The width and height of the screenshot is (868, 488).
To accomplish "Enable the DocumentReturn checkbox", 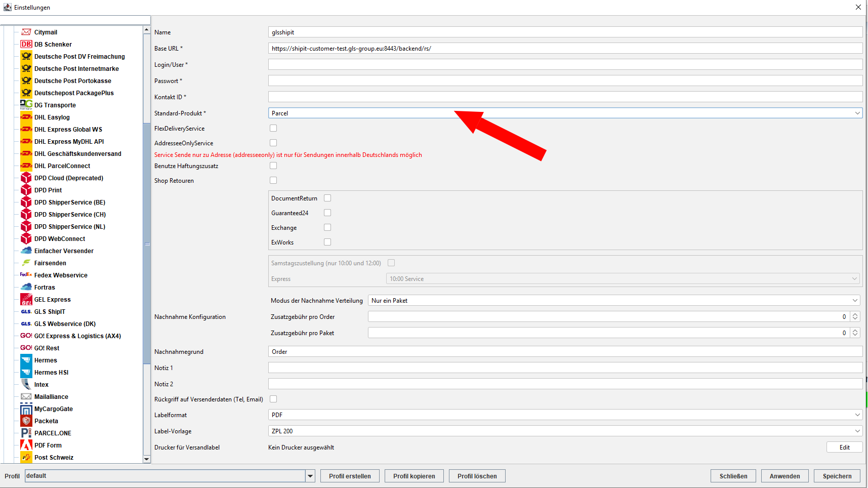I will [327, 198].
